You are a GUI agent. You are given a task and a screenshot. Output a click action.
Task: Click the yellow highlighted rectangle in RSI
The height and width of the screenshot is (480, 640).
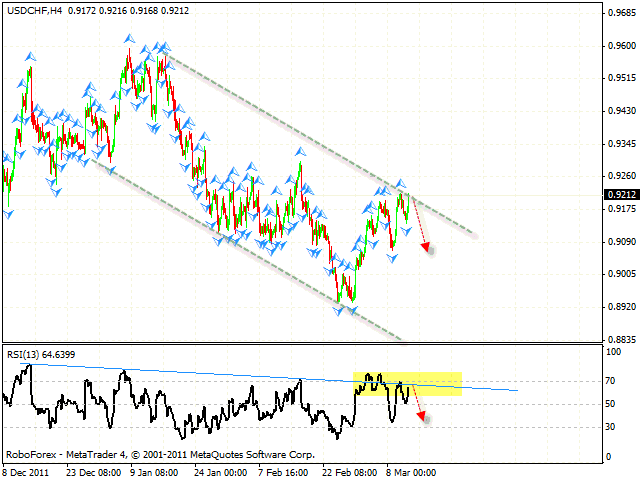407,383
